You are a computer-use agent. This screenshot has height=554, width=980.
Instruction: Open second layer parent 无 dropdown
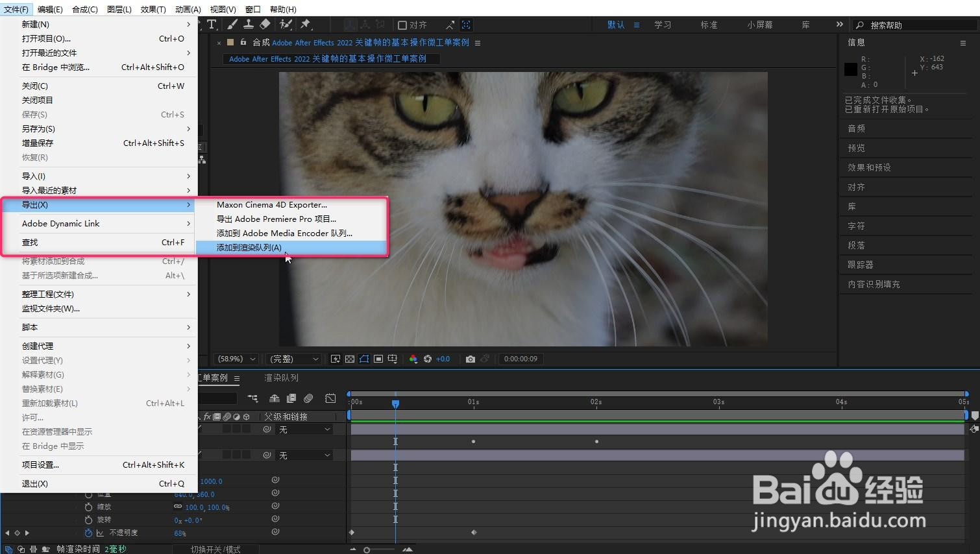click(x=304, y=455)
